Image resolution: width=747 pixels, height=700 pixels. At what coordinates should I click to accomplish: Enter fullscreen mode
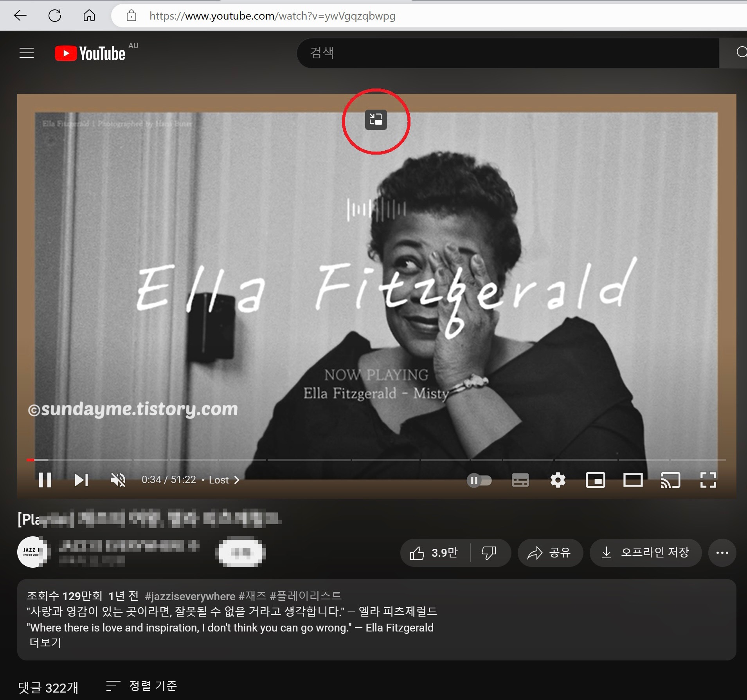tap(708, 480)
